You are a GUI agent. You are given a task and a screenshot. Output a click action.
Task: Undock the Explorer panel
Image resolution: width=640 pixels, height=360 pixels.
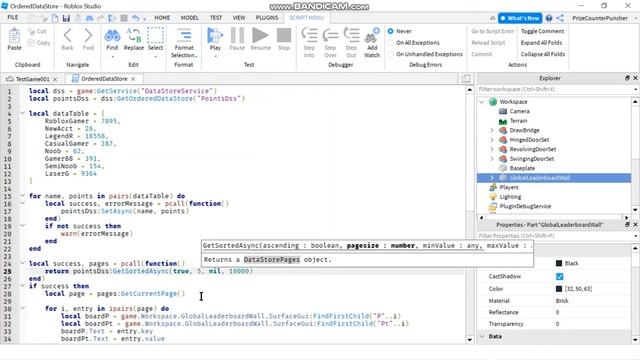click(627, 78)
